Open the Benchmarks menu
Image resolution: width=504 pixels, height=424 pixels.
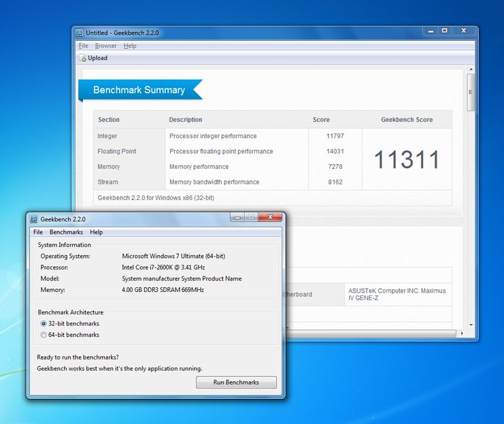point(66,232)
